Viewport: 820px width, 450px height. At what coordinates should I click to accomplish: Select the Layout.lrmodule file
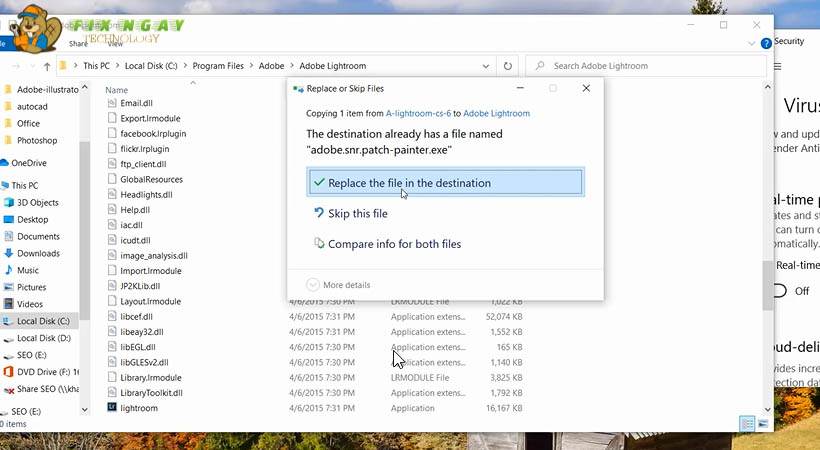[150, 301]
